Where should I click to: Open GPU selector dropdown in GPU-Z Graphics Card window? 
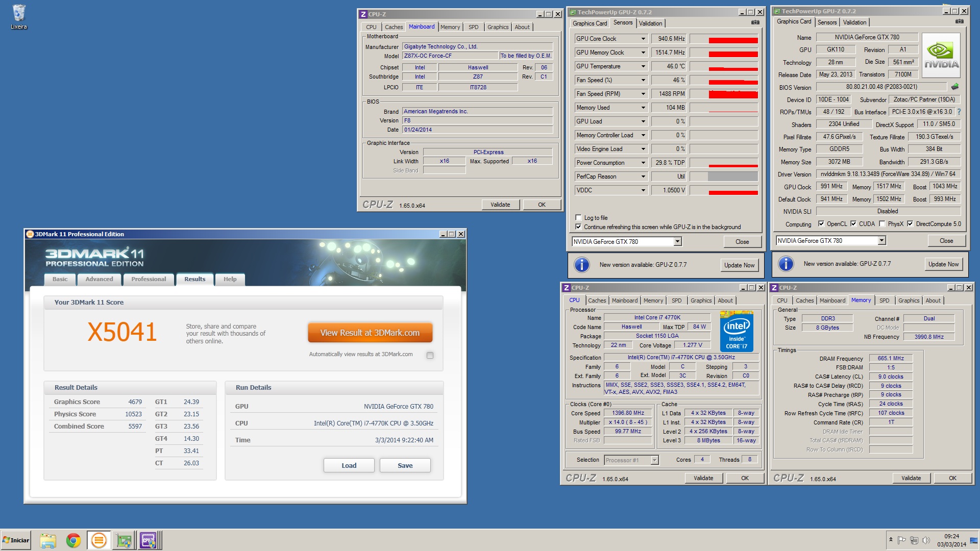click(x=881, y=241)
